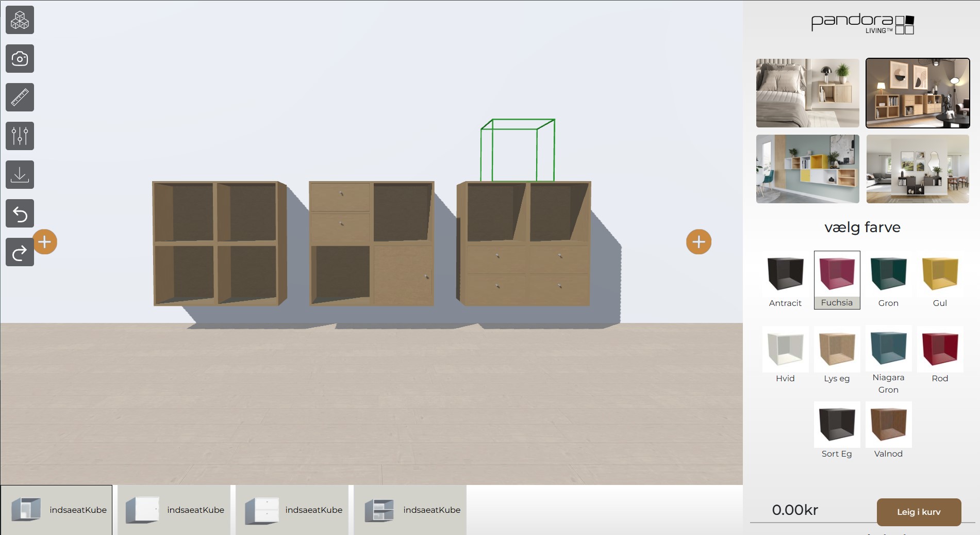Open the cubes module icon in left toolbar

pyautogui.click(x=20, y=20)
